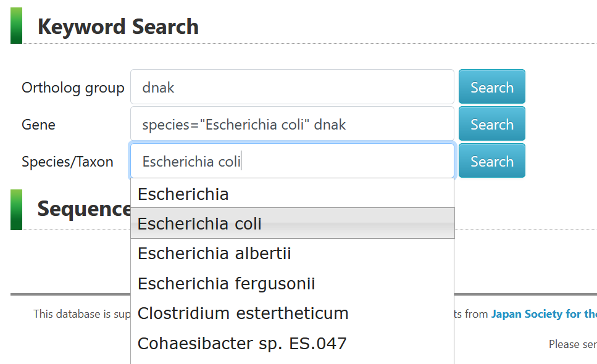Click the "Ortholog group" label text
Screen dimensions: 597x364
click(x=73, y=88)
